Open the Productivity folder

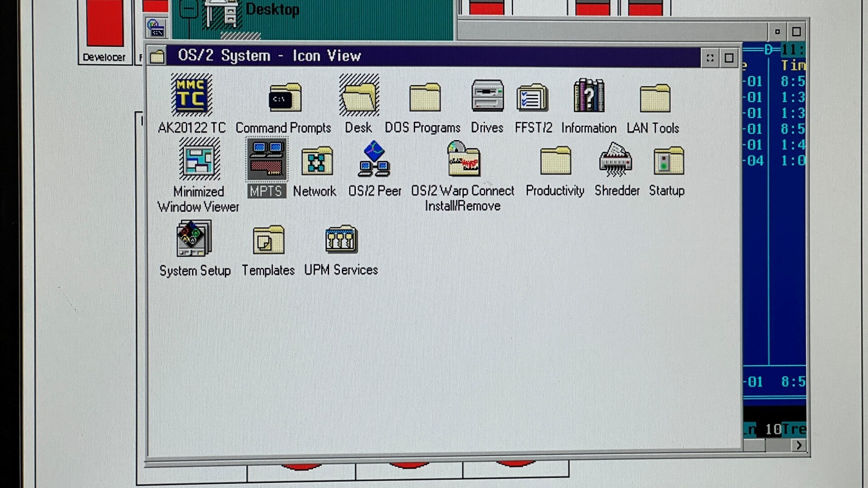556,160
